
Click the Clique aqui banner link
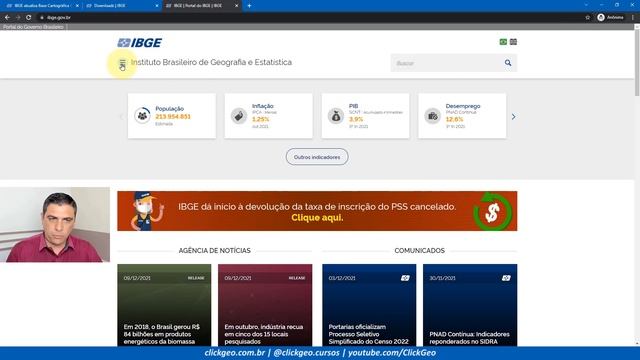pyautogui.click(x=317, y=218)
